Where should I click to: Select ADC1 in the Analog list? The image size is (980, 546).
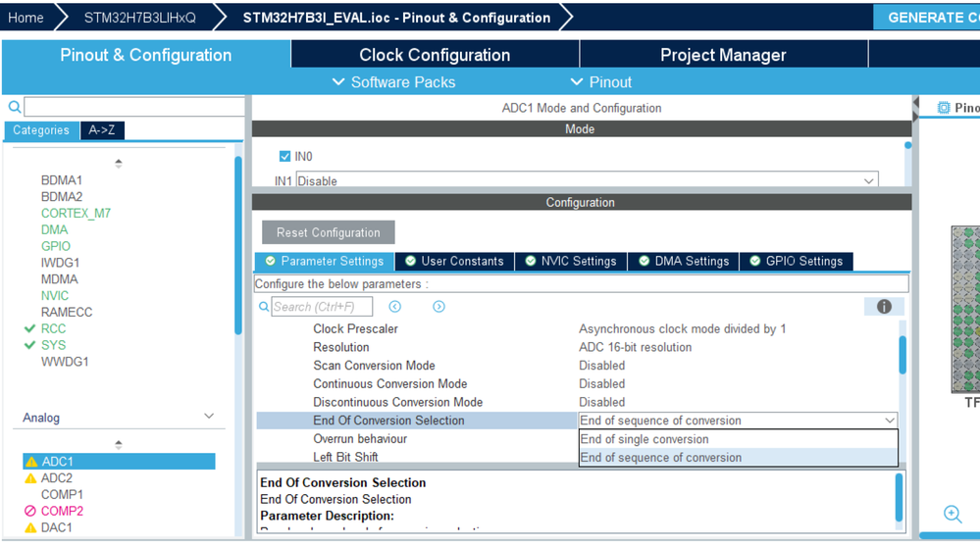pos(119,462)
